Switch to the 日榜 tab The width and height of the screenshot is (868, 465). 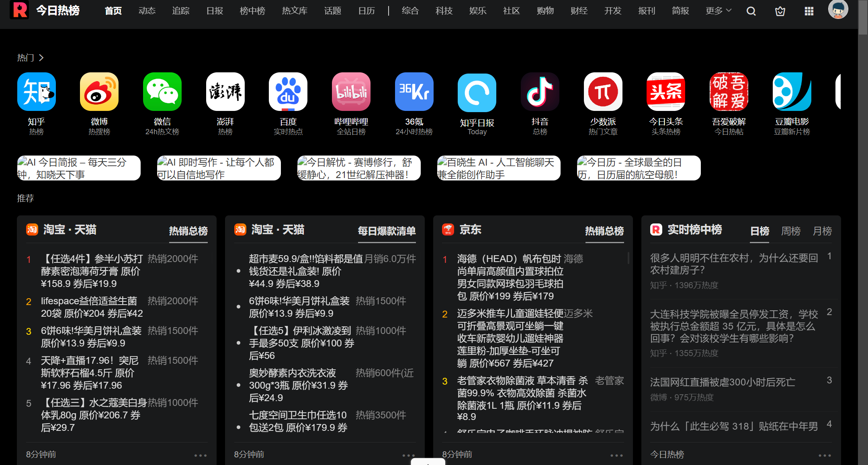tap(759, 231)
